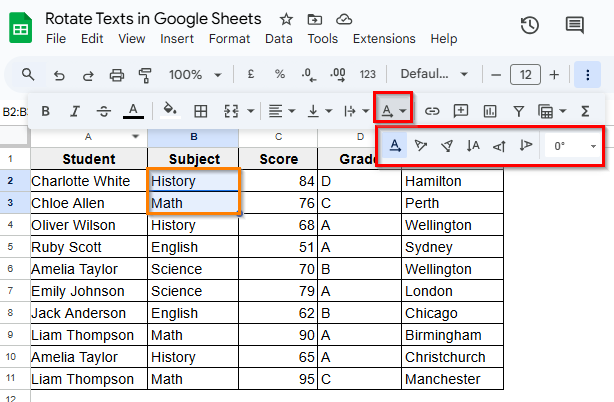Star the Rotate Texts document
The image size is (614, 402).
tap(287, 19)
